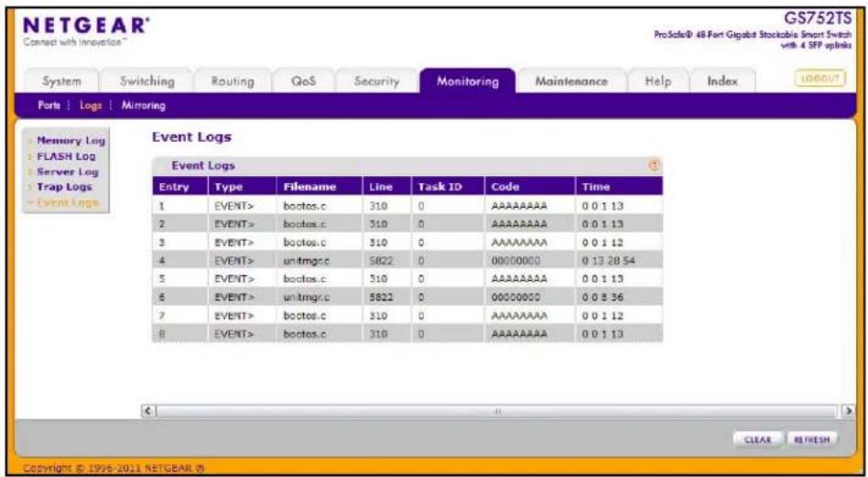The image size is (868, 477).
Task: Open the System tab
Action: 62,81
